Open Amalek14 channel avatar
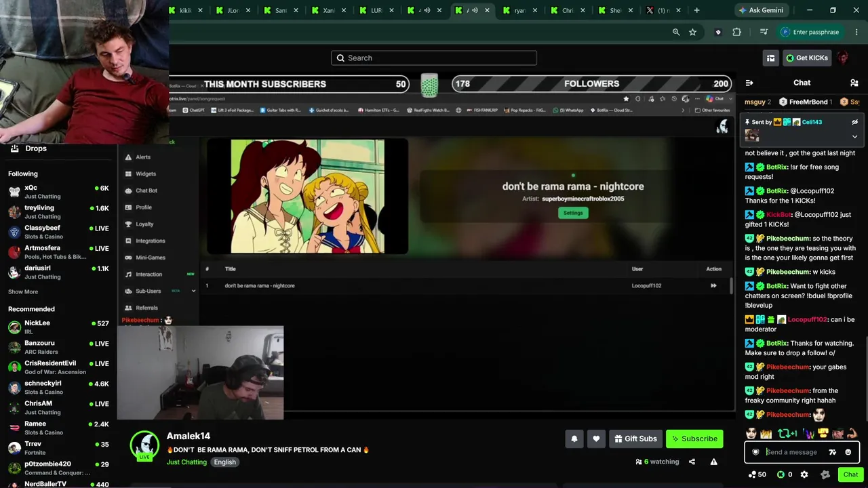This screenshot has width=868, height=488. point(144,445)
